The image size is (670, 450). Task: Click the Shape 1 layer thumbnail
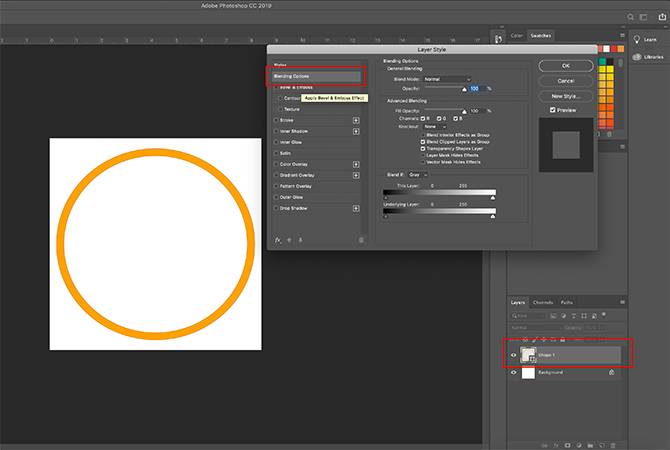tap(528, 355)
